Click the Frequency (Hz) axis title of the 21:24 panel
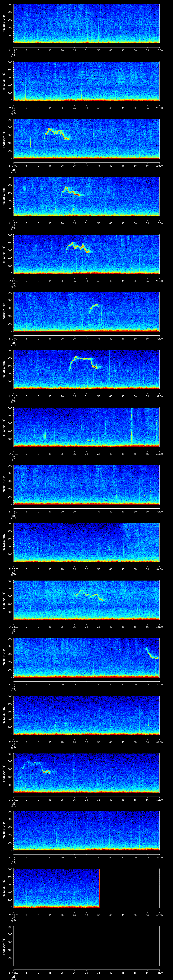The image size is (173, 980). [x=4, y=24]
